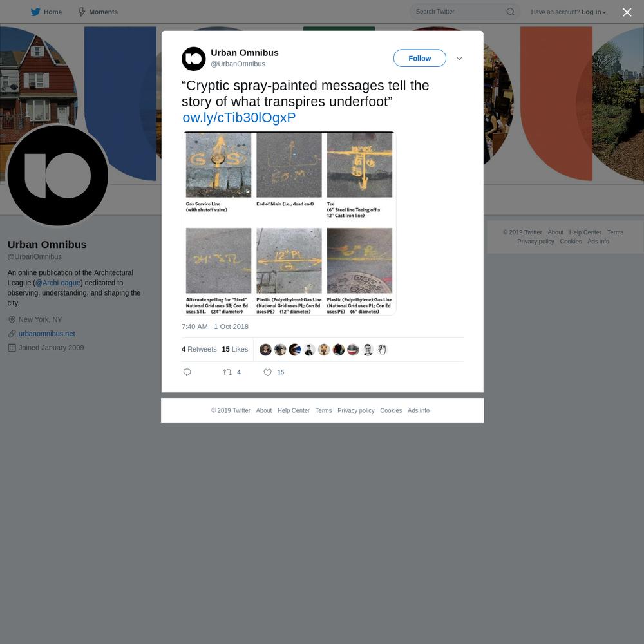The width and height of the screenshot is (644, 644).
Task: Like the tweet with heart icon
Action: click(x=267, y=372)
